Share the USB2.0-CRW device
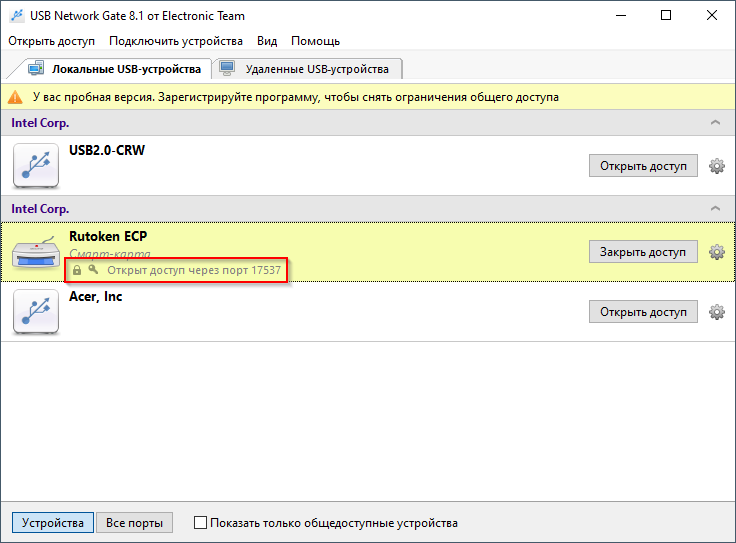This screenshot has height=543, width=736. (x=643, y=166)
